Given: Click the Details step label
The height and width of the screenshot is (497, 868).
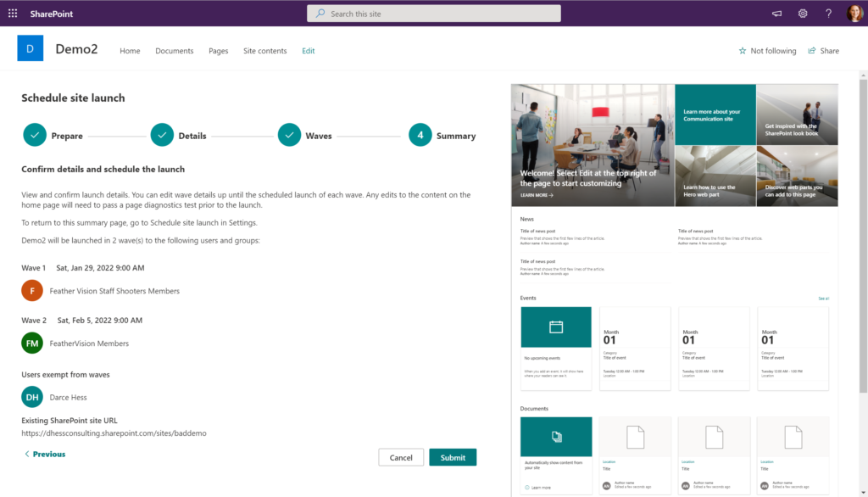Looking at the screenshot, I should click(x=192, y=136).
